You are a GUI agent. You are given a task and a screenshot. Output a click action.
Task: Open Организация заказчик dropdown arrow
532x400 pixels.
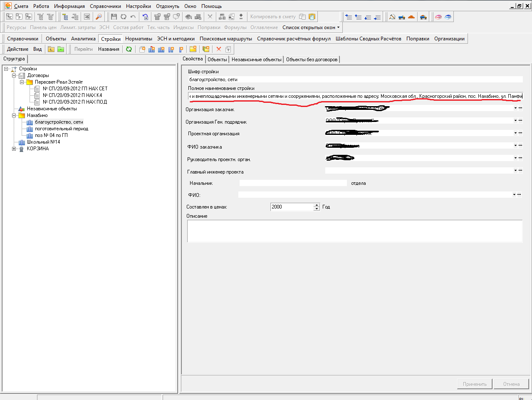point(515,108)
